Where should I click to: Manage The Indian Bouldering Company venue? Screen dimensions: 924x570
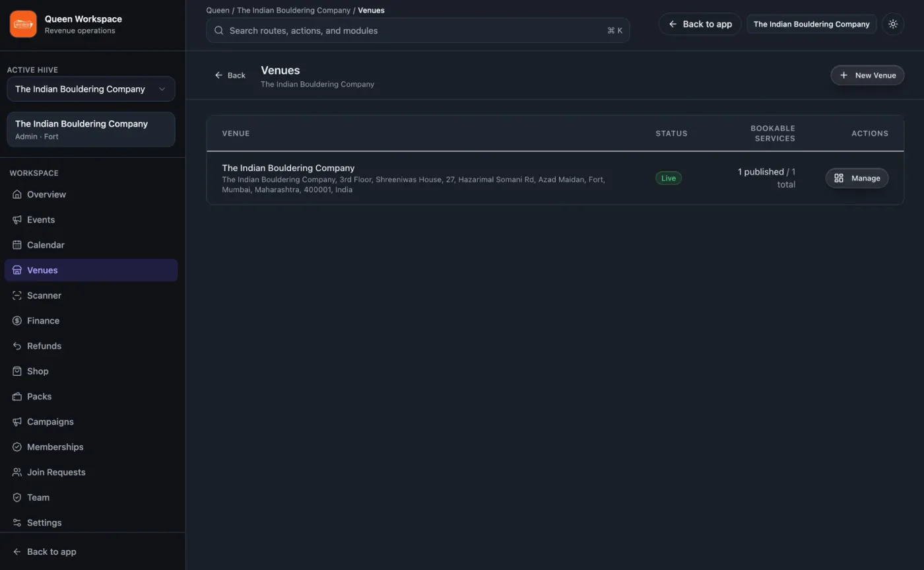pyautogui.click(x=857, y=178)
